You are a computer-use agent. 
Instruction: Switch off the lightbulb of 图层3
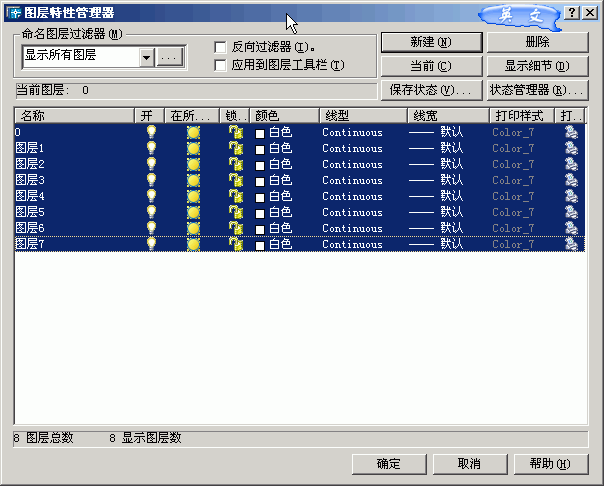point(151,180)
